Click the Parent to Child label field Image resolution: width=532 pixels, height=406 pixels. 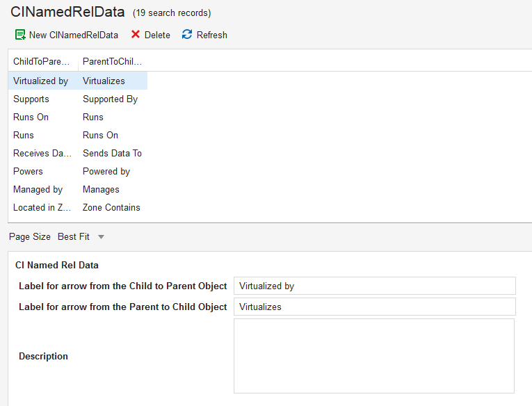(374, 307)
